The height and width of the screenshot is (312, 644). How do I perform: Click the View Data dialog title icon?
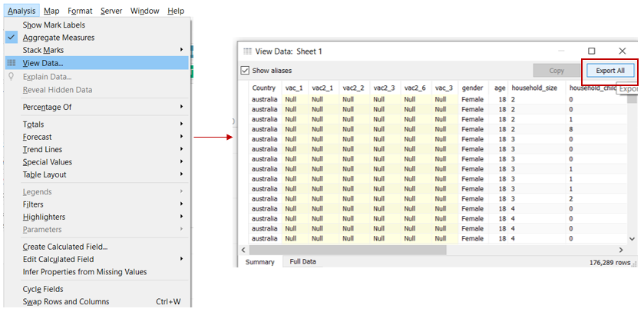point(247,51)
